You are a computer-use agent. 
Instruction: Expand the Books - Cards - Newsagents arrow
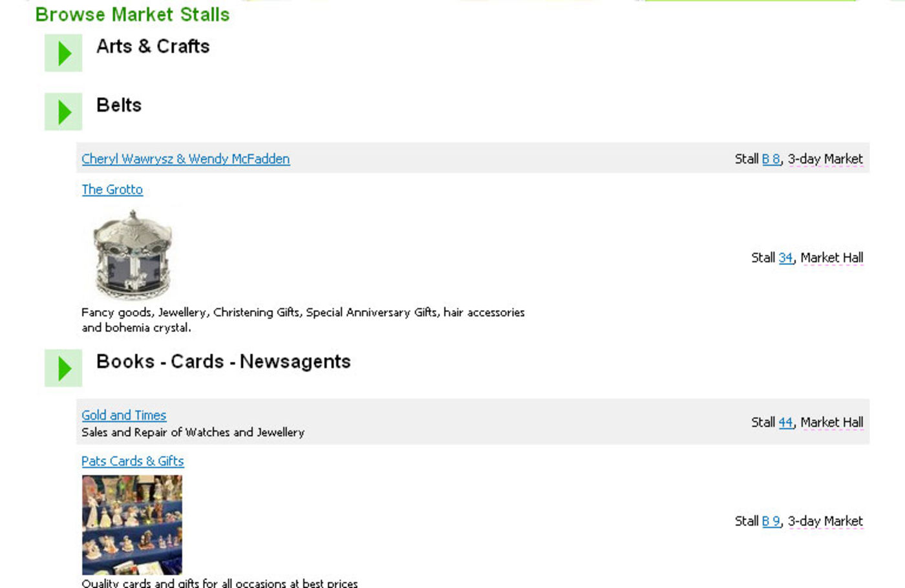(x=63, y=368)
